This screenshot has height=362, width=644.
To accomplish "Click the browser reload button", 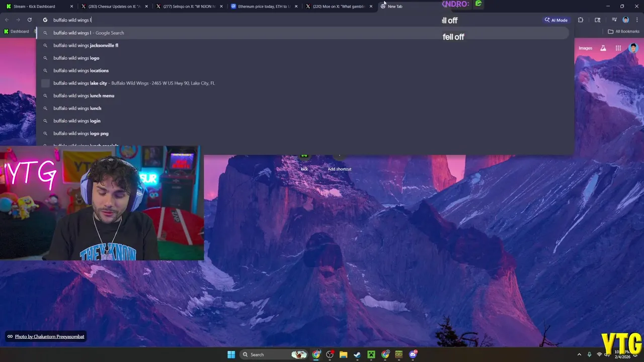I will [30, 20].
